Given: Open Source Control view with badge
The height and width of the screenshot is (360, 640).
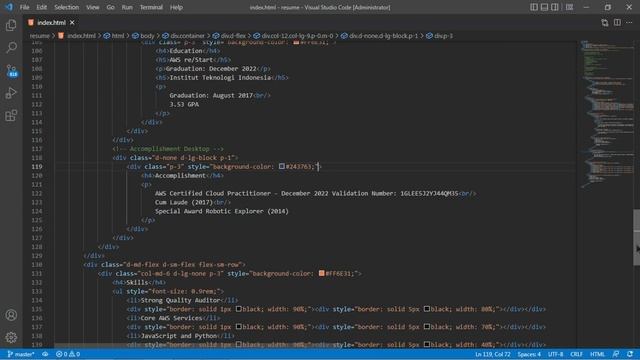Looking at the screenshot, I should pyautogui.click(x=11, y=71).
